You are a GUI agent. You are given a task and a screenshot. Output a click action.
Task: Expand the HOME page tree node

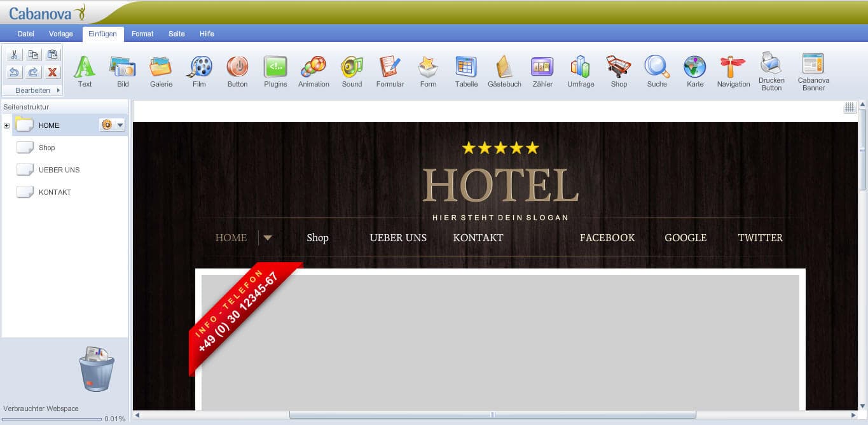point(7,125)
